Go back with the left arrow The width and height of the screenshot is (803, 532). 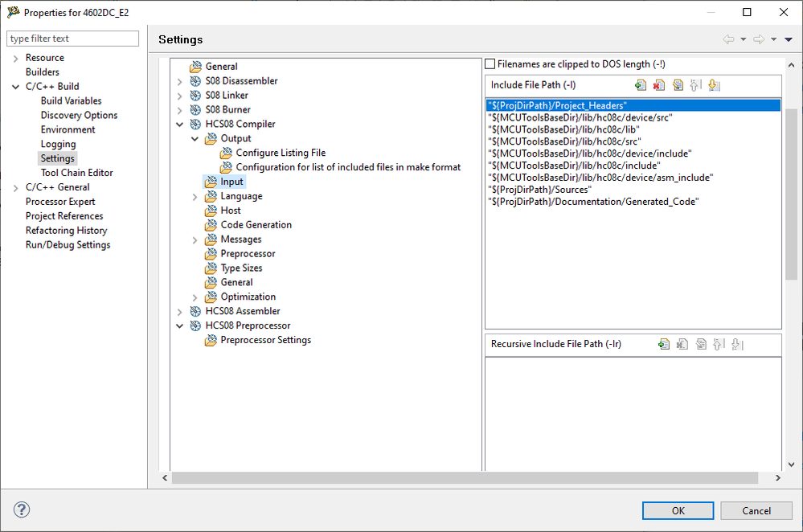[x=728, y=39]
